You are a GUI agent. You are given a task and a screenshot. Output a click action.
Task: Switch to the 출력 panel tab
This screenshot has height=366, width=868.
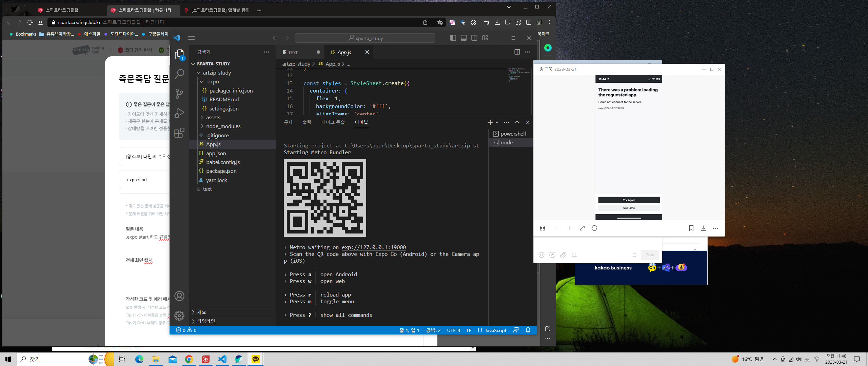[x=307, y=122]
